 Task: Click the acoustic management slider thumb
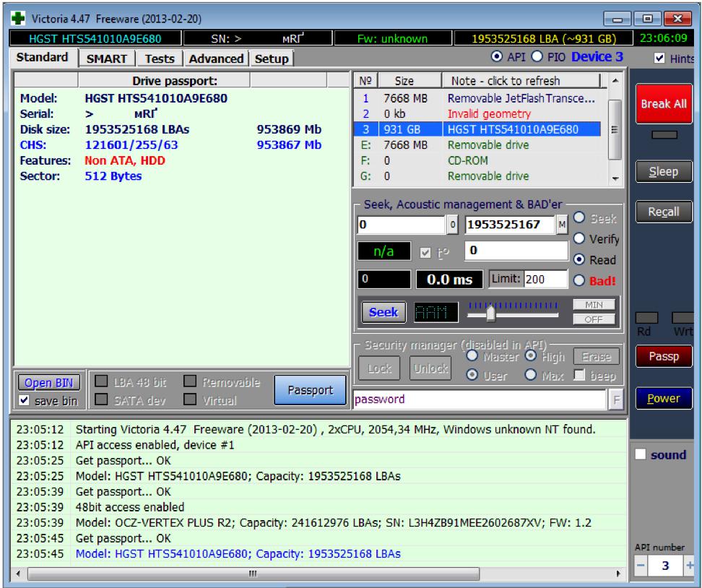[x=490, y=313]
